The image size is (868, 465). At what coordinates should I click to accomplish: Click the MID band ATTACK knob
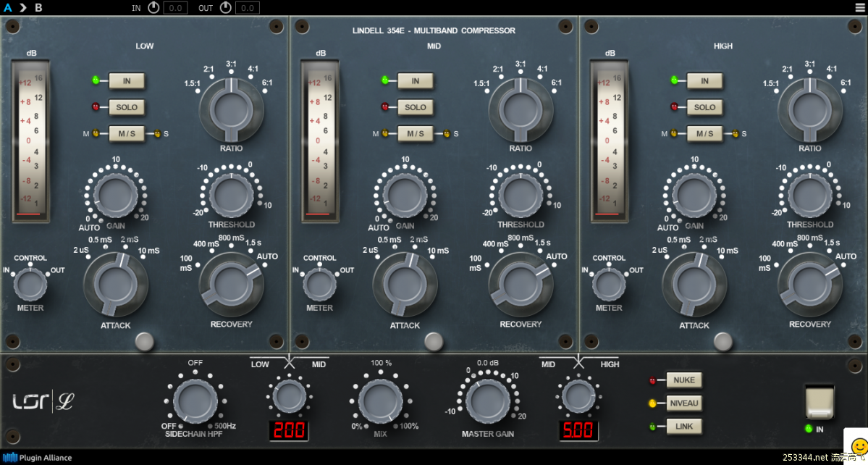click(x=405, y=285)
